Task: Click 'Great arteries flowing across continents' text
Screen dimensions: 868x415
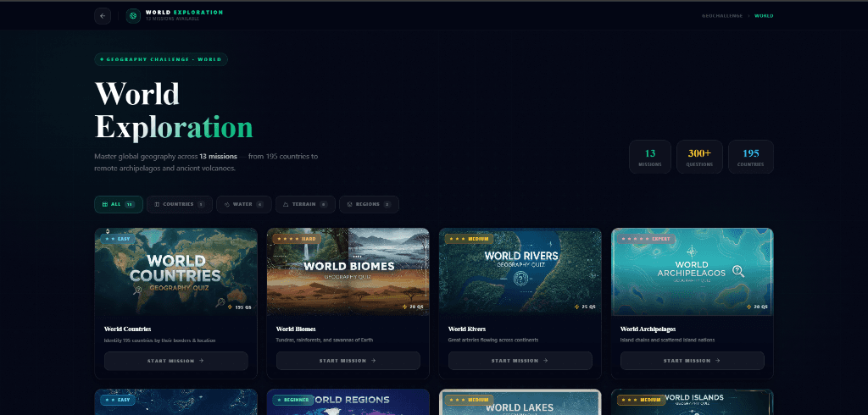Action: [493, 340]
